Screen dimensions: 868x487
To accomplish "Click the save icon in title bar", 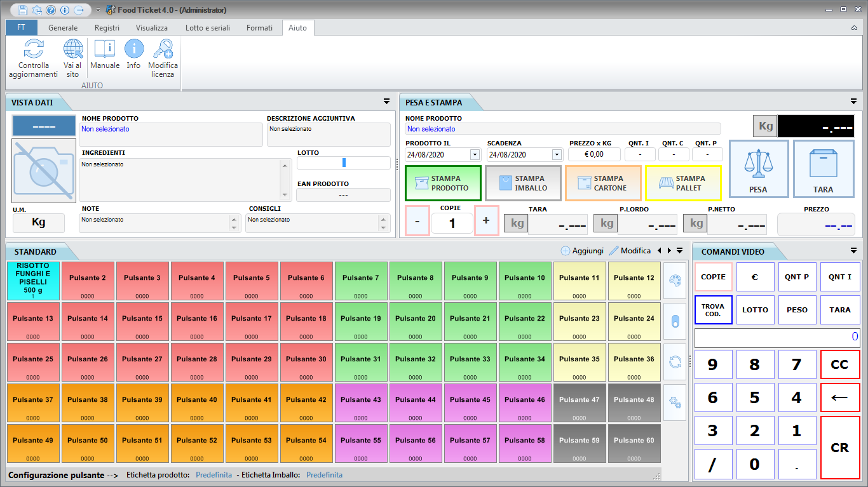I will 23,10.
